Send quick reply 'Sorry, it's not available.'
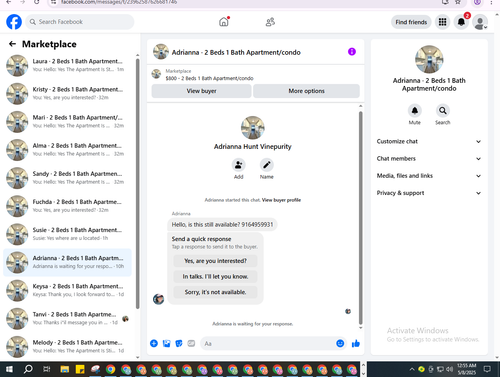The height and width of the screenshot is (377, 500). click(215, 292)
